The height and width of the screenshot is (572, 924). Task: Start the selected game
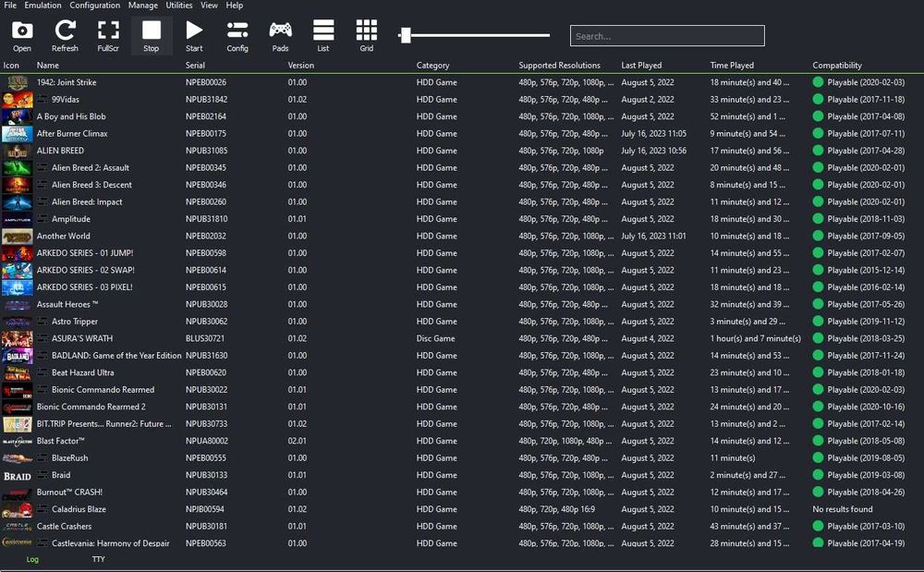pyautogui.click(x=194, y=35)
